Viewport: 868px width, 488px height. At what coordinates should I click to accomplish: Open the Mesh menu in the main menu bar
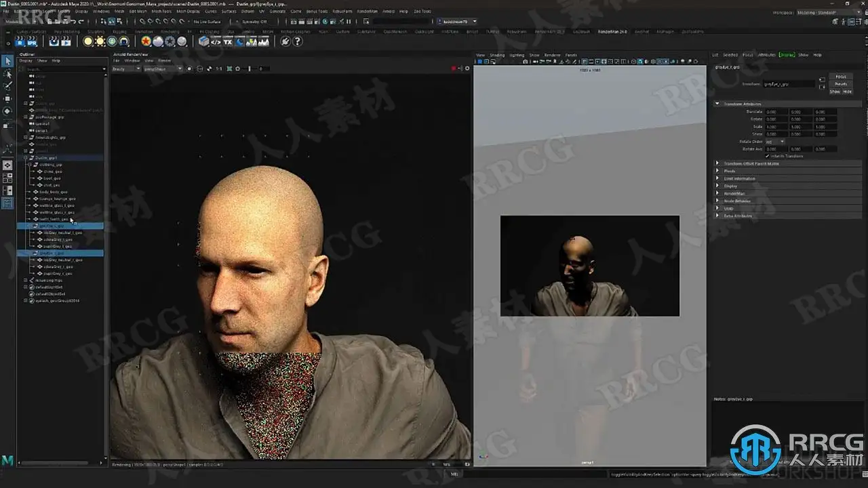point(119,12)
